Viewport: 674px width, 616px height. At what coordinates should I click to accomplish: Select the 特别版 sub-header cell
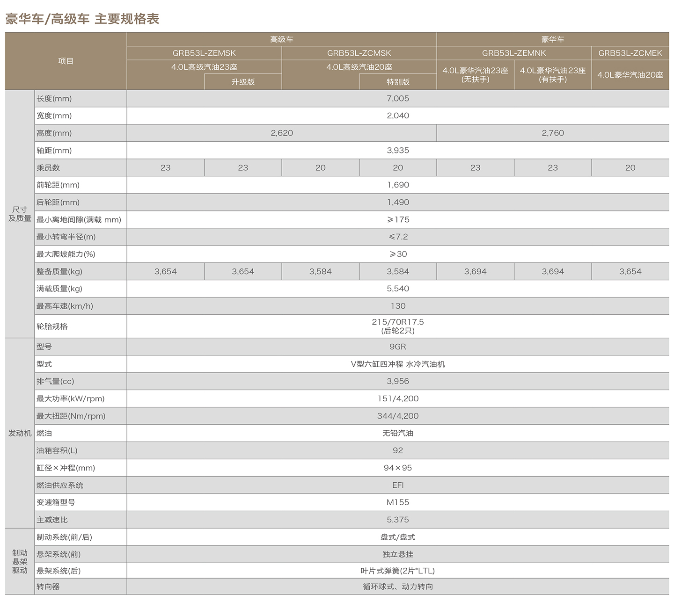(398, 82)
